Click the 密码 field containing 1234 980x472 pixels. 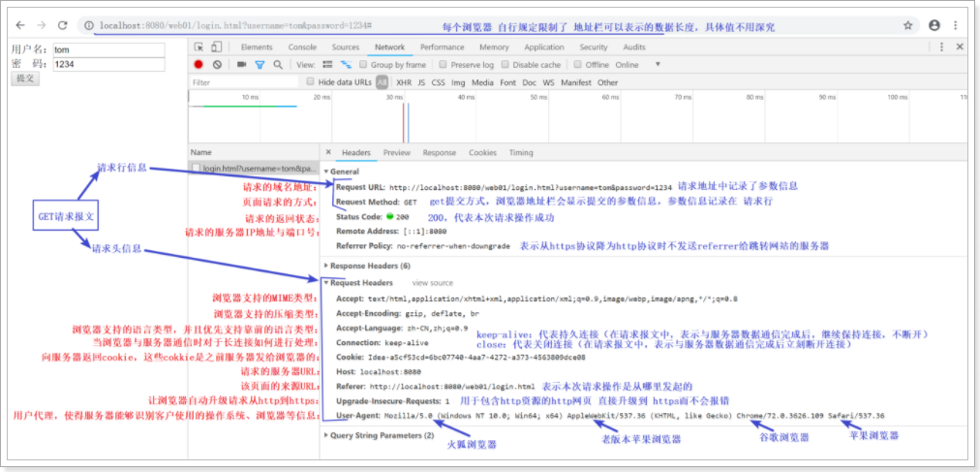point(108,64)
